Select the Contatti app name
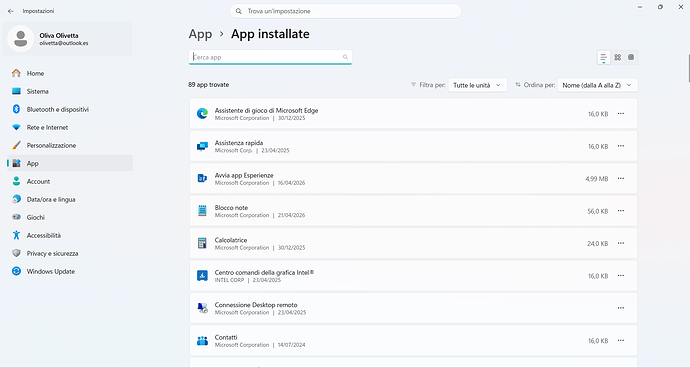 click(226, 337)
